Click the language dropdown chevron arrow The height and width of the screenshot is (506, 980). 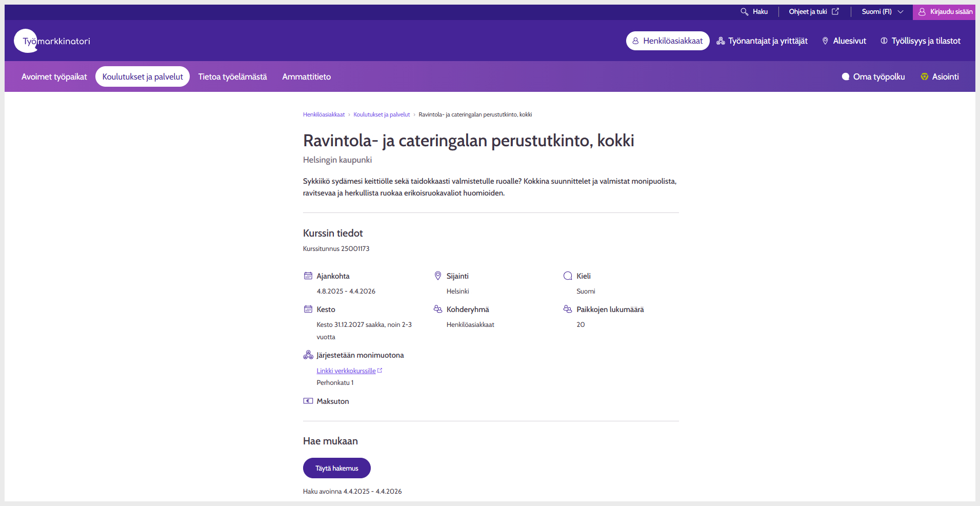901,12
